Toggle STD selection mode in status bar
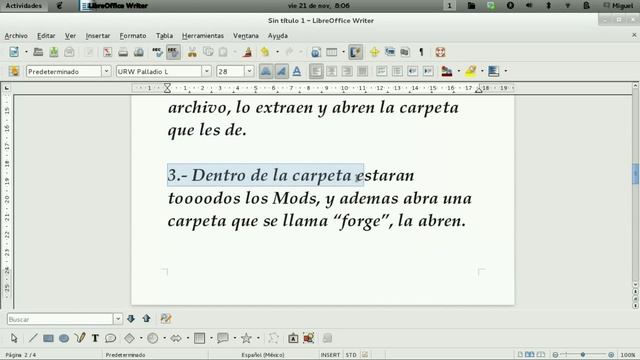 (x=351, y=355)
